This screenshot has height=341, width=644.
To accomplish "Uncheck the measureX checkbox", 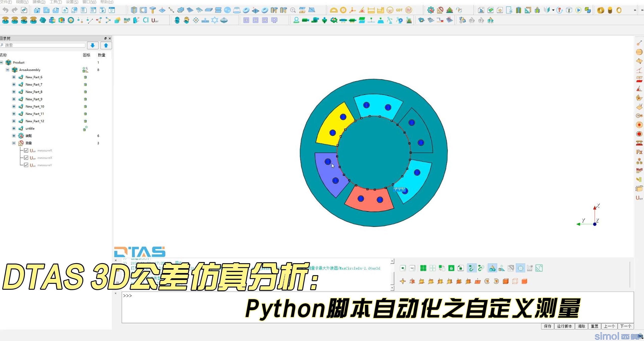I will click(x=26, y=158).
